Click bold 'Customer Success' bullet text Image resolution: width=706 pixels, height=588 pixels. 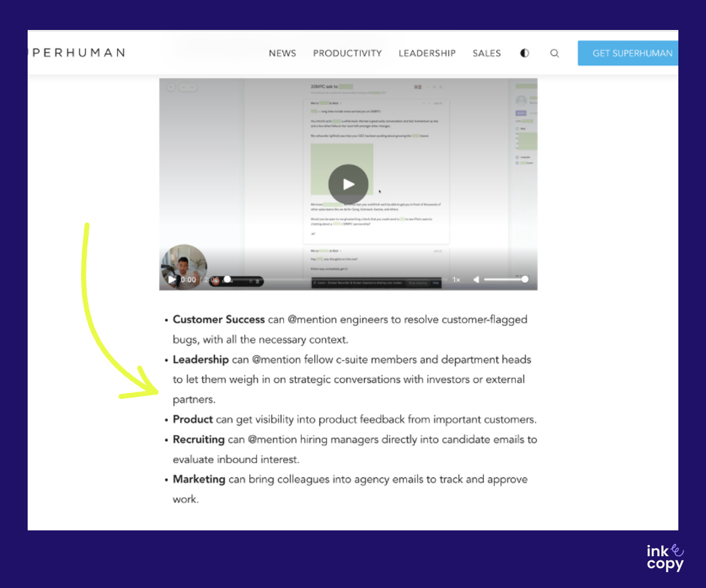[219, 319]
